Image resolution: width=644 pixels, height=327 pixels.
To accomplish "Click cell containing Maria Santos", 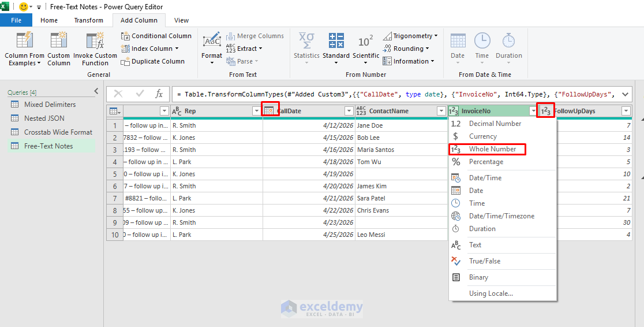I will coord(401,150).
